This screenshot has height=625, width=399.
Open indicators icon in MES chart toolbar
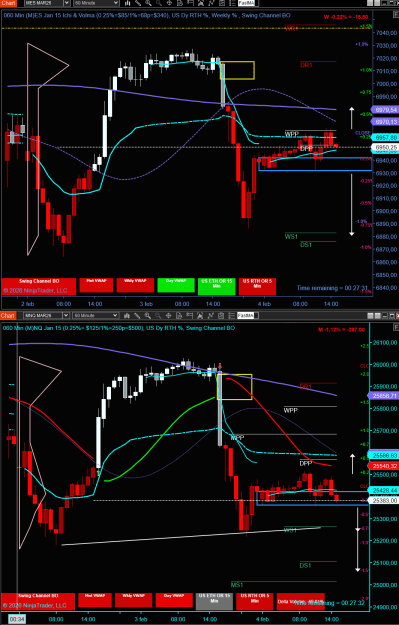click(211, 3)
